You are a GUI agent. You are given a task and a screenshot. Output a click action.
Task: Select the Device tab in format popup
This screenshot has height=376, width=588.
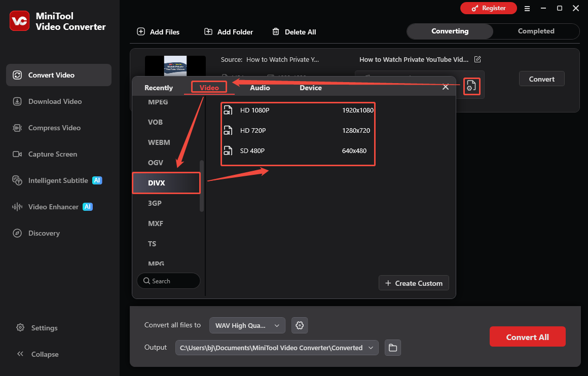pos(311,87)
